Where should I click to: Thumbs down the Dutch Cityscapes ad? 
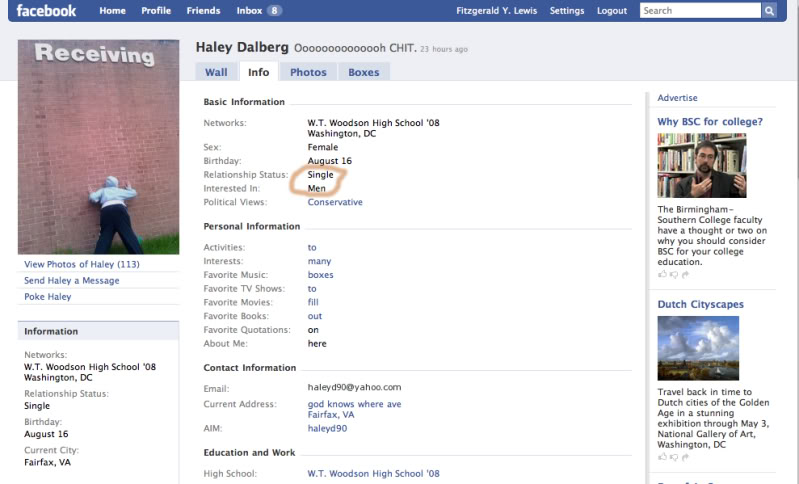tap(674, 458)
